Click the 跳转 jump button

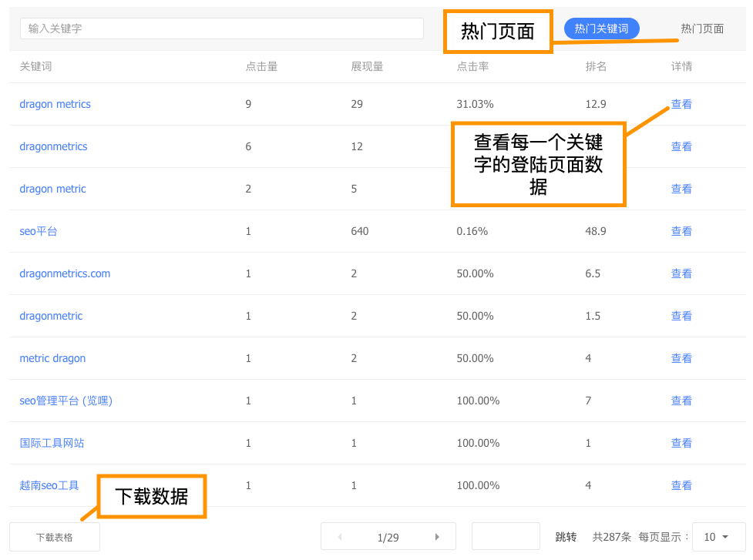566,537
